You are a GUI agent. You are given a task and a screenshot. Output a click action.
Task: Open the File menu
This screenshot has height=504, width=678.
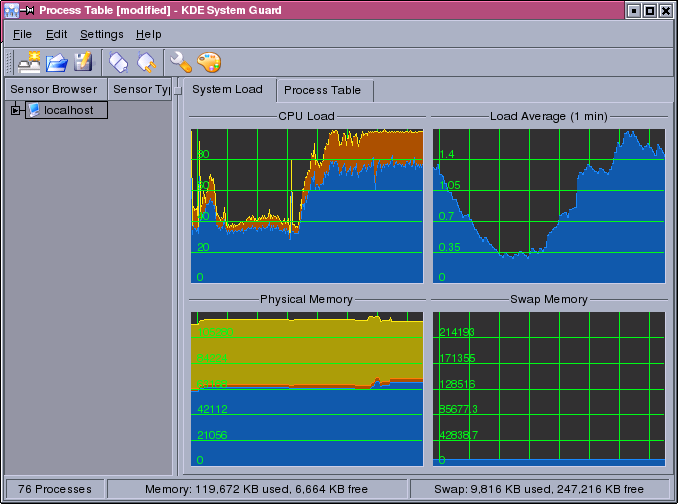tap(22, 34)
